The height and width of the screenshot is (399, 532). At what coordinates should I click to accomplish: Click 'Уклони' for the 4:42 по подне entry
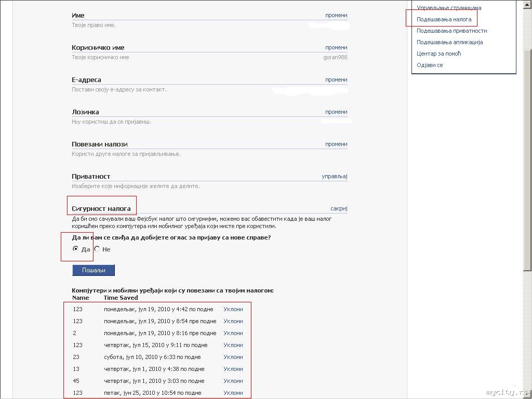233,309
